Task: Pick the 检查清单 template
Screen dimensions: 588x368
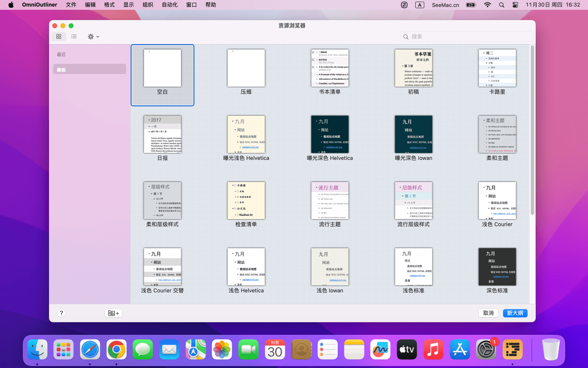Action: pyautogui.click(x=246, y=200)
